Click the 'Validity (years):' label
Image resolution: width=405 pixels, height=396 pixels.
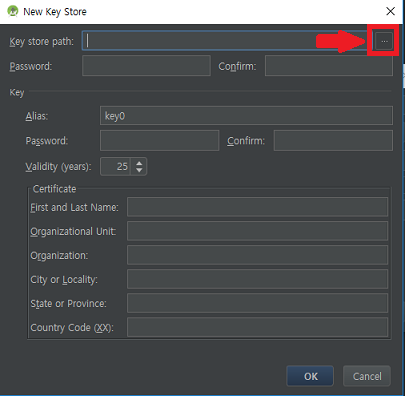pyautogui.click(x=58, y=166)
